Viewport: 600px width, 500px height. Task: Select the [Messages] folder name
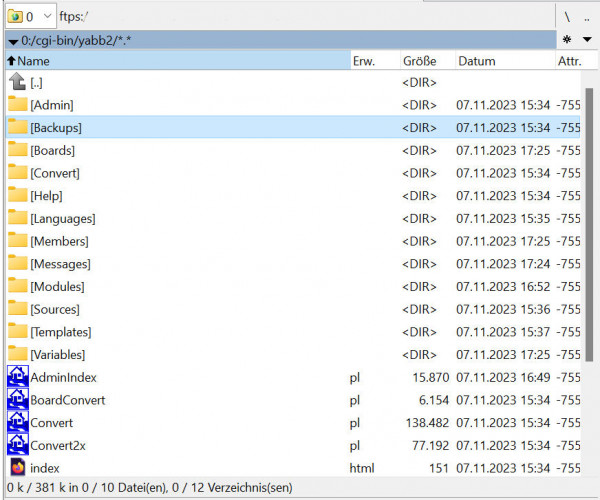point(60,264)
